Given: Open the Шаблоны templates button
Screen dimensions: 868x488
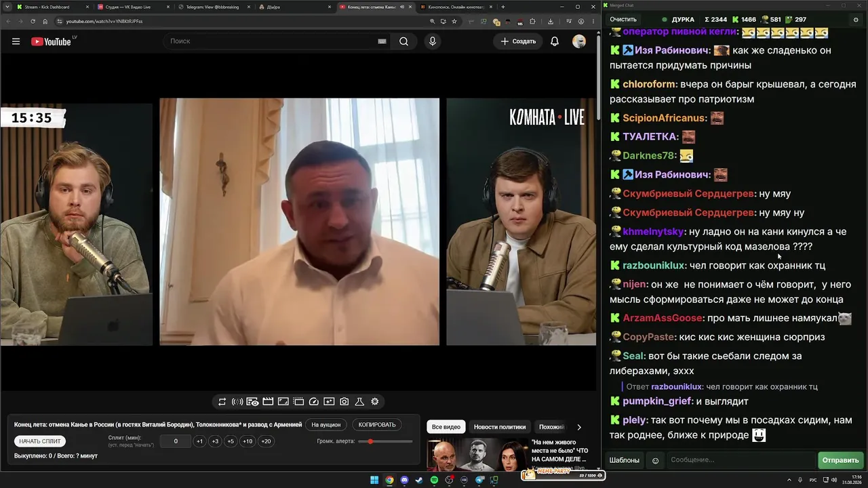Looking at the screenshot, I should (x=624, y=460).
